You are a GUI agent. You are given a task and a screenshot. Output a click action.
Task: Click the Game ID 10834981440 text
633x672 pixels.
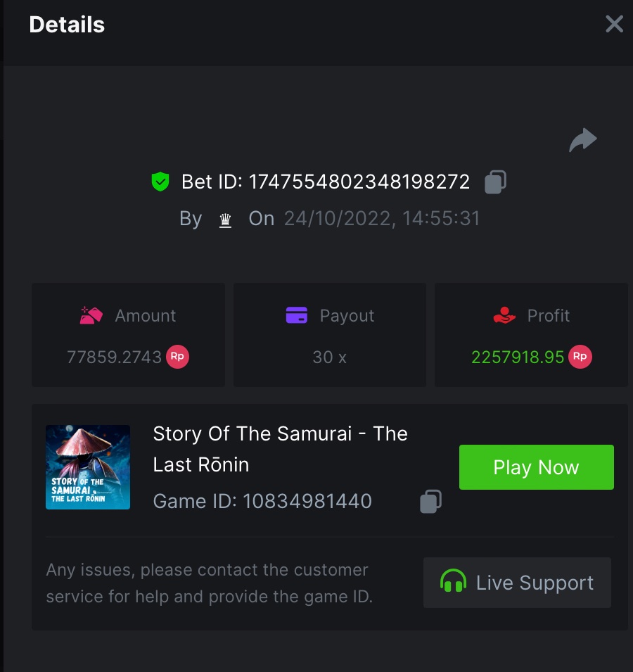tap(262, 502)
